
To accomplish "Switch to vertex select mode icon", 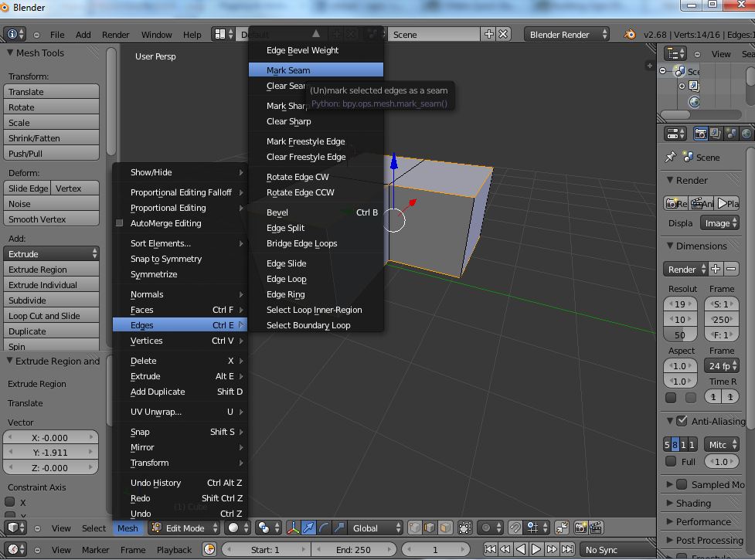I will click(x=414, y=528).
